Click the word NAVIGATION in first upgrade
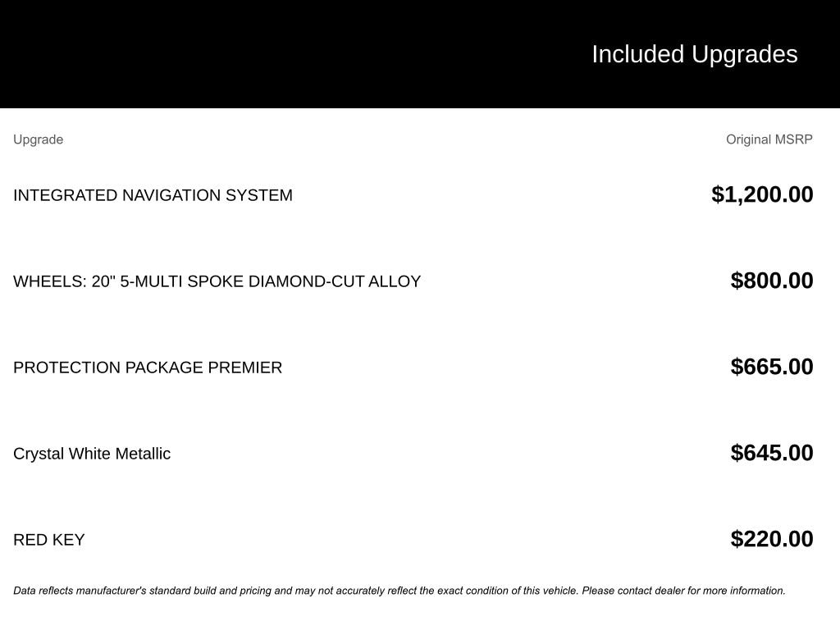The width and height of the screenshot is (840, 630). click(x=171, y=195)
